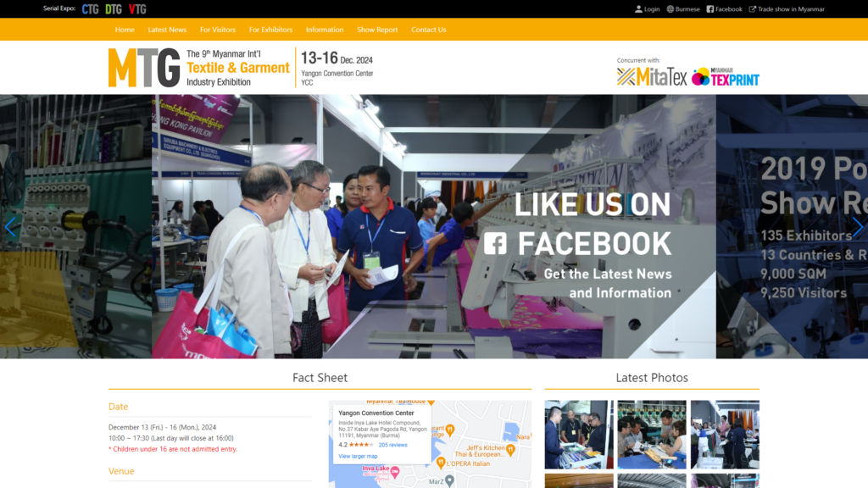Image resolution: width=868 pixels, height=488 pixels.
Task: Open Trade show in Myanmar link
Action: 791,8
